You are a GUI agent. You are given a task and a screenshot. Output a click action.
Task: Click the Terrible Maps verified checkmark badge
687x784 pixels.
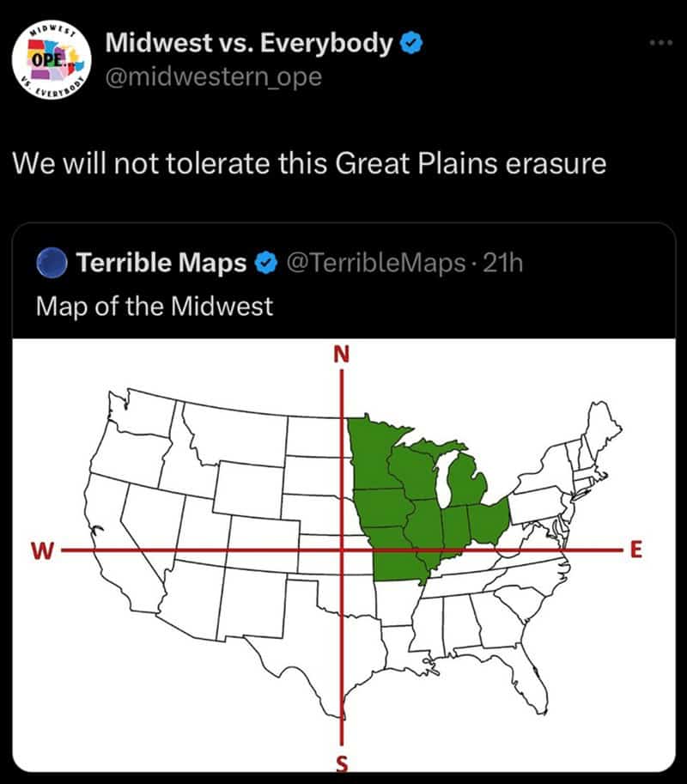[x=266, y=263]
